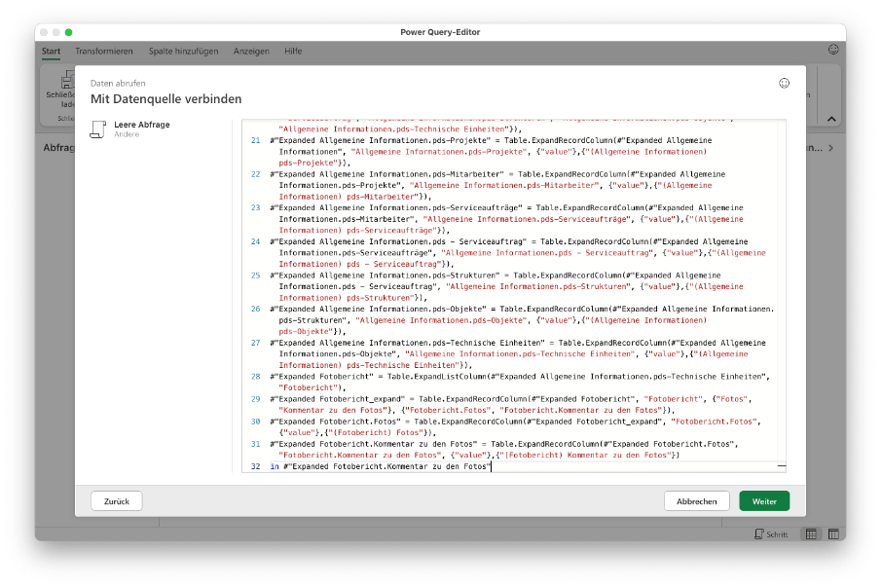
Task: Open the Spalte hinzufügen tab
Action: point(183,52)
